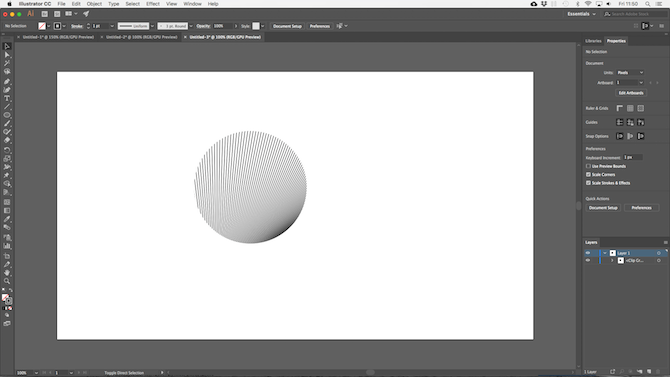Click the Opacity input field
Image resolution: width=670 pixels, height=377 pixels.
point(223,26)
